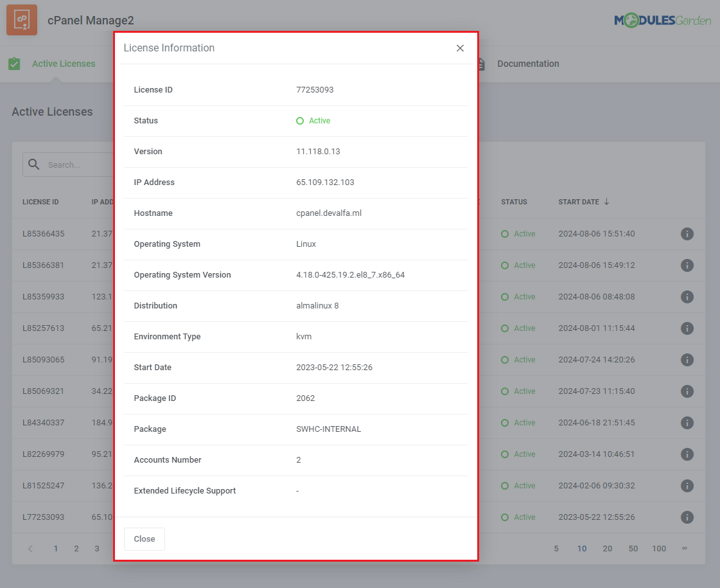Click Active status for L81525247 row

coord(518,486)
